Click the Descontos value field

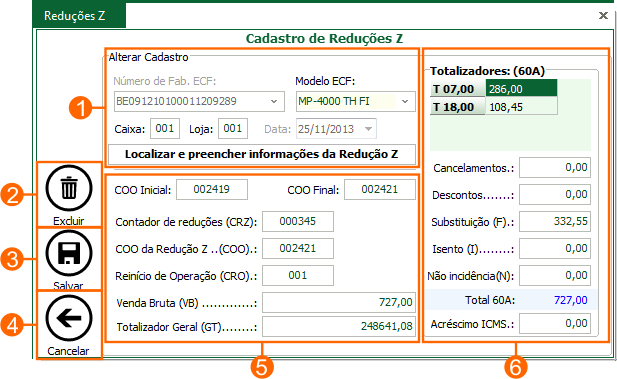click(555, 194)
